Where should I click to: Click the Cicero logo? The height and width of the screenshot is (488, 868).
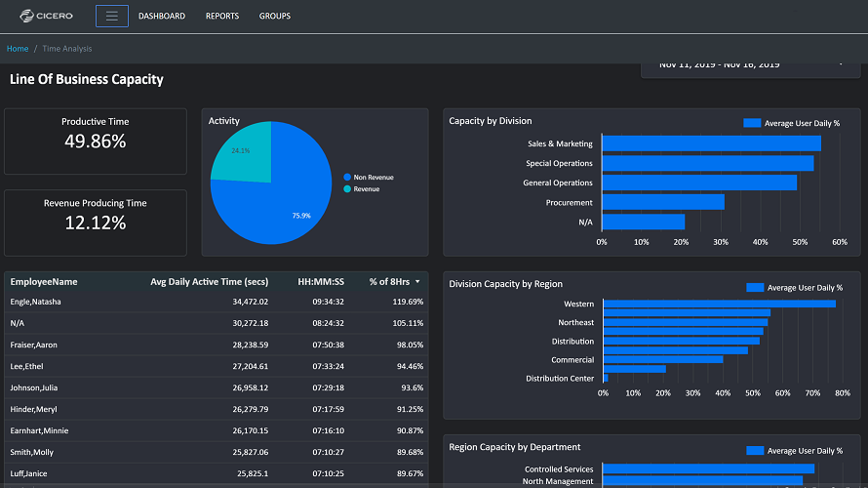coord(47,16)
